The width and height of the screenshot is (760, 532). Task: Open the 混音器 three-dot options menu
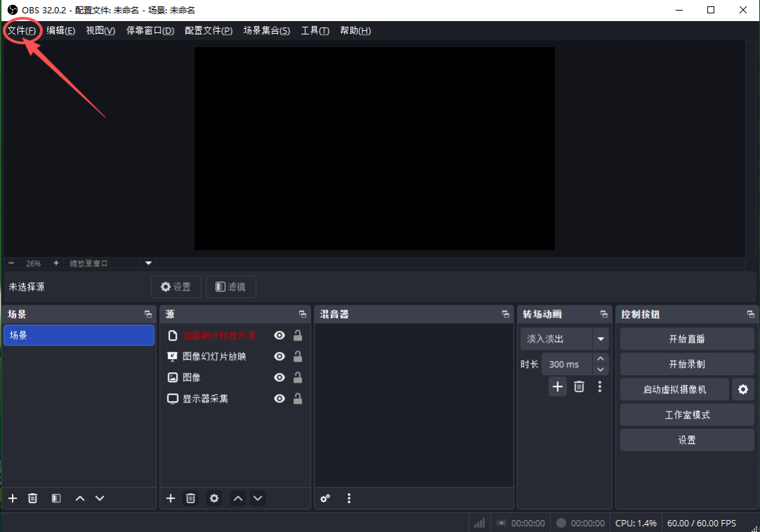349,498
